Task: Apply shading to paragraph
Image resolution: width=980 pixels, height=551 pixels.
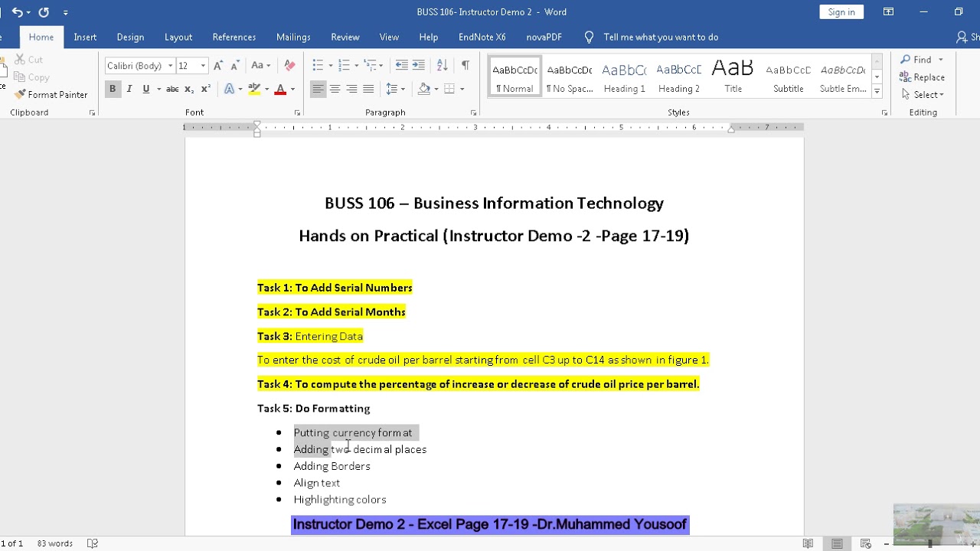Action: (424, 89)
